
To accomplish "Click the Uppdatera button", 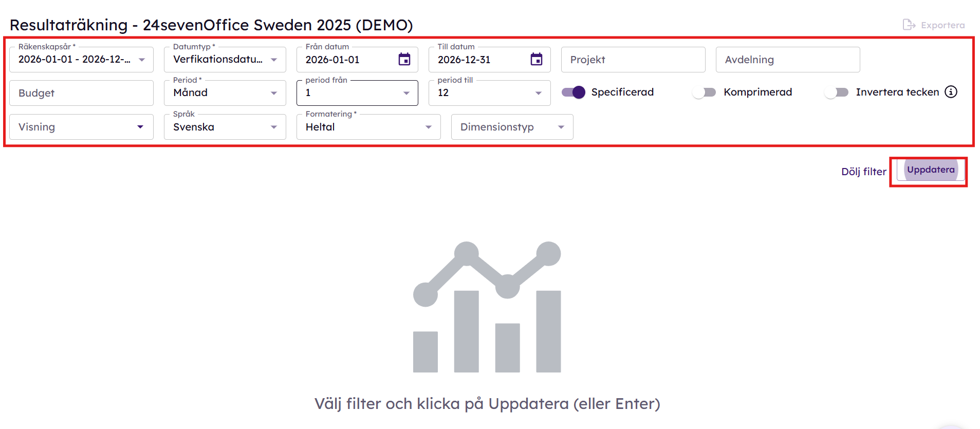I will click(x=931, y=170).
